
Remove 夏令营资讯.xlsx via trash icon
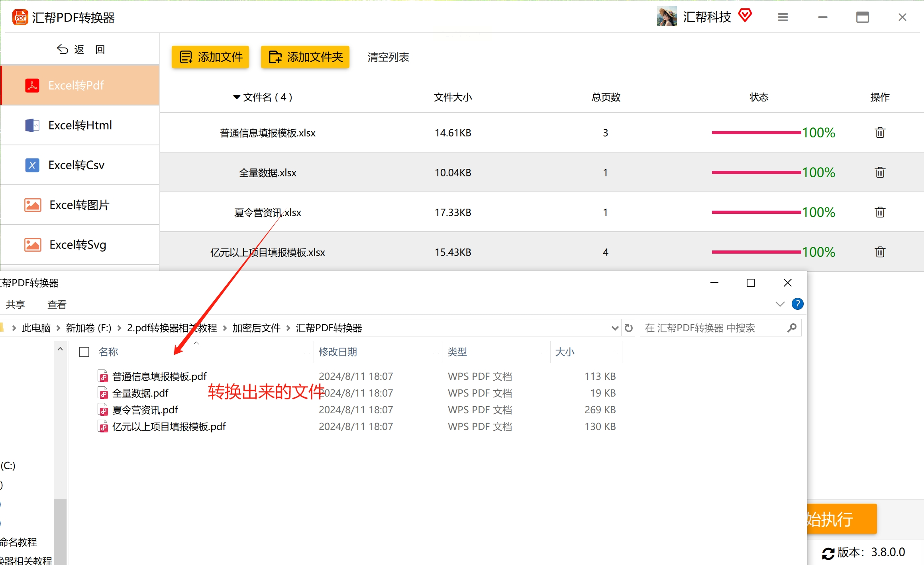(x=880, y=212)
